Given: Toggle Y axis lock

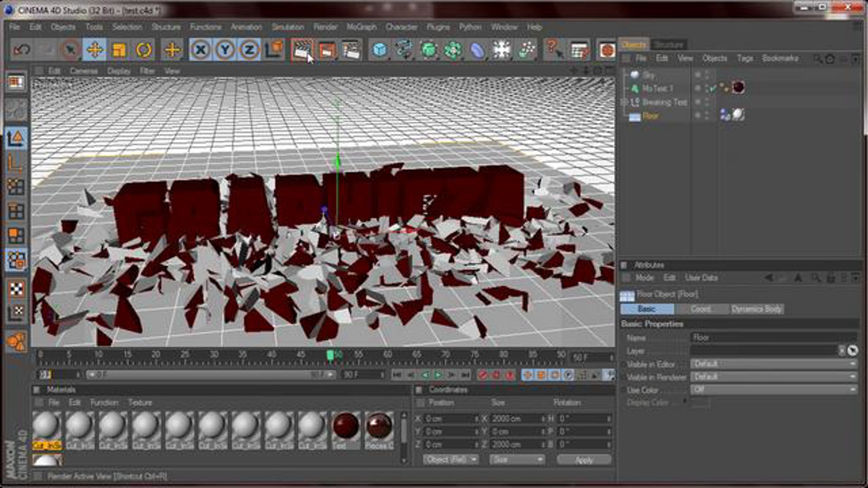Looking at the screenshot, I should pos(225,50).
